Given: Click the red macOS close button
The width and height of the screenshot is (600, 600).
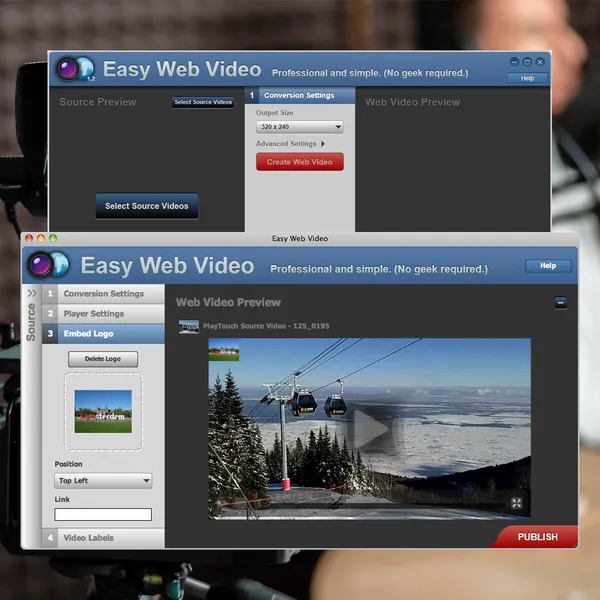Looking at the screenshot, I should pos(29,238).
